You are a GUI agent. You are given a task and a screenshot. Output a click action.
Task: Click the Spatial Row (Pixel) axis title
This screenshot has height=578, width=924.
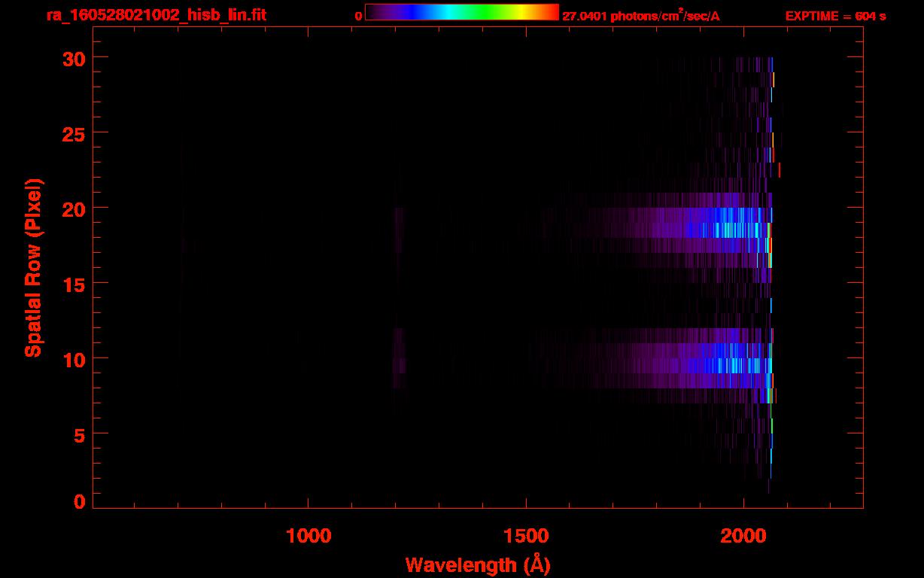coord(33,267)
